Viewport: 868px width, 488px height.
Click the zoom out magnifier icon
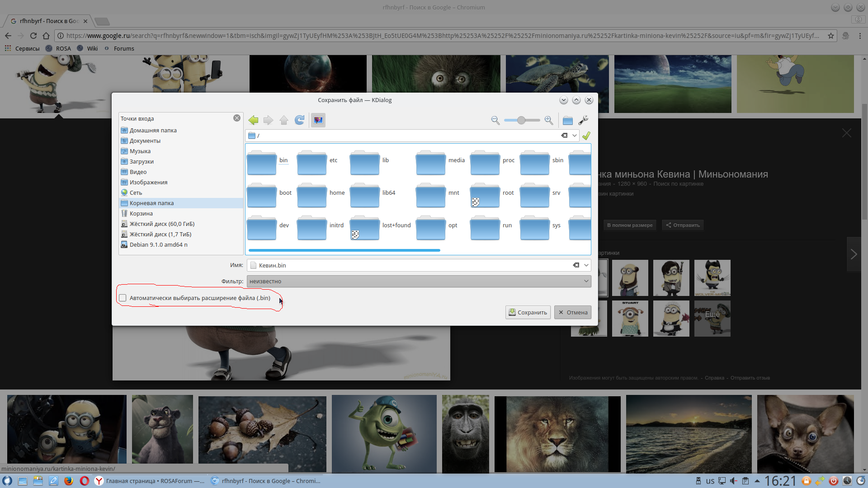(x=495, y=120)
